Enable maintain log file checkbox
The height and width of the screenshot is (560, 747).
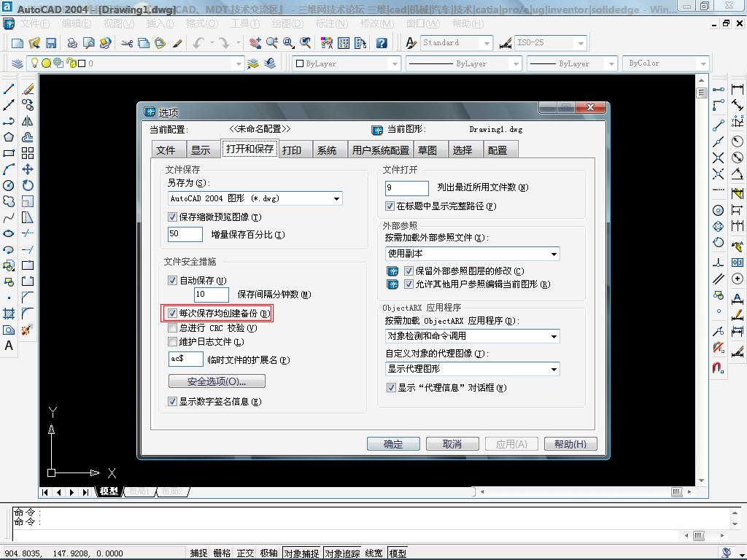point(172,341)
